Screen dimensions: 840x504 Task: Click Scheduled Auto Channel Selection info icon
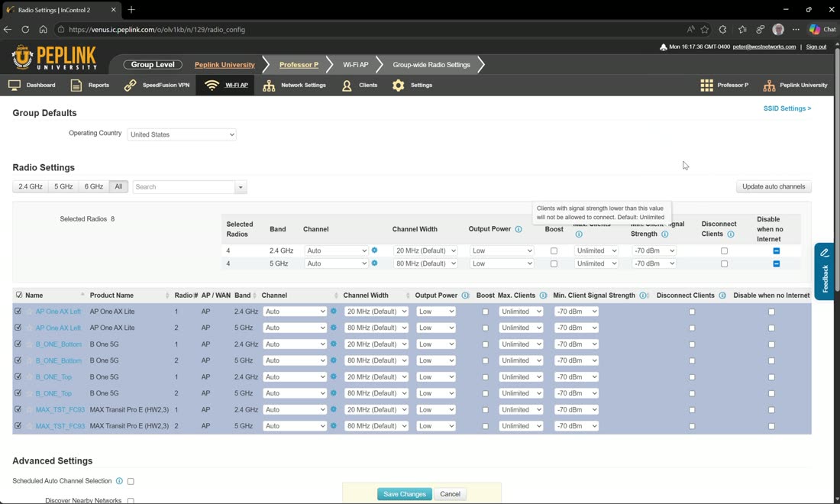pos(119,481)
